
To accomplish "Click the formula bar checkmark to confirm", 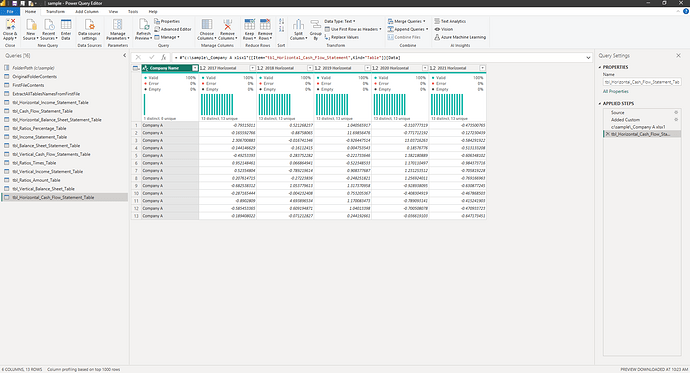I will click(151, 57).
